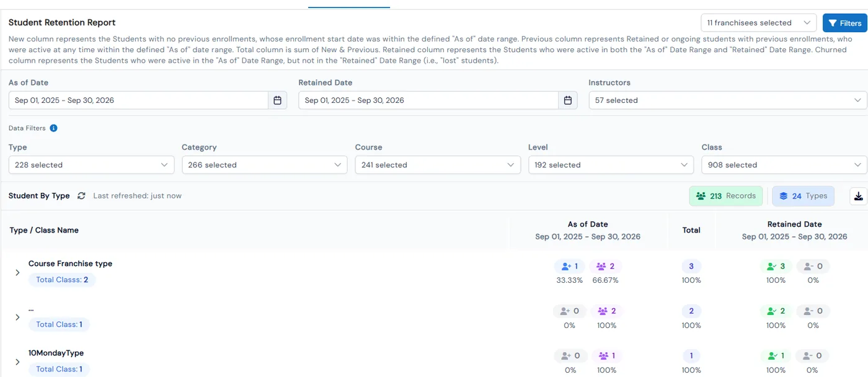Open the Retained Date calendar icon
The height and width of the screenshot is (377, 868).
tap(568, 100)
